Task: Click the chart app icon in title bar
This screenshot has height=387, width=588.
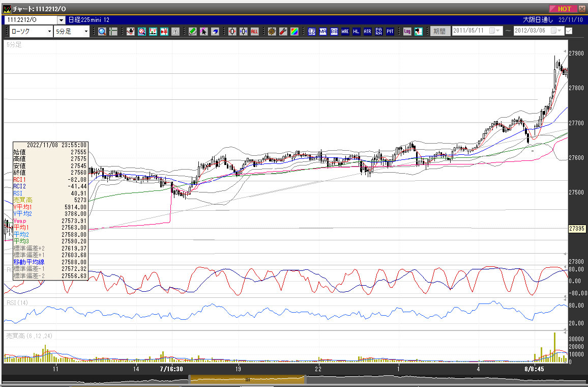Action: pos(7,9)
